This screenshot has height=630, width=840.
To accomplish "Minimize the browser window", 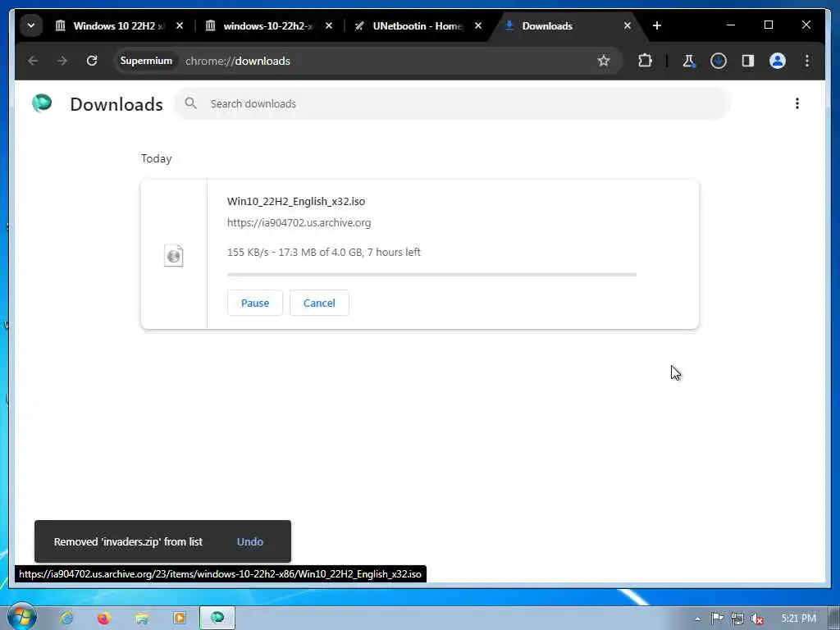I will coord(731,25).
